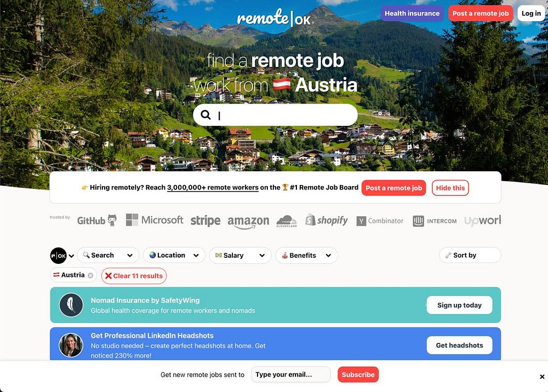Expand the Location filter dropdown
Image resolution: width=548 pixels, height=392 pixels.
pyautogui.click(x=174, y=255)
